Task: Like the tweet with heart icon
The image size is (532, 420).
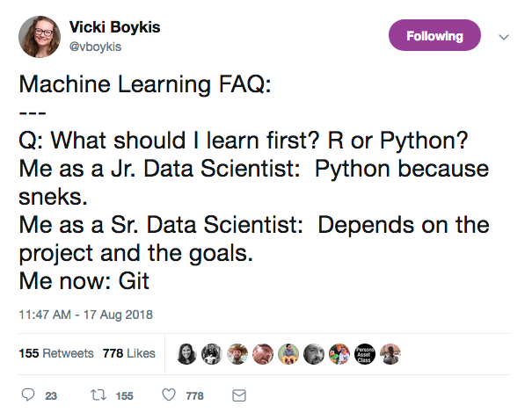Action: (169, 395)
